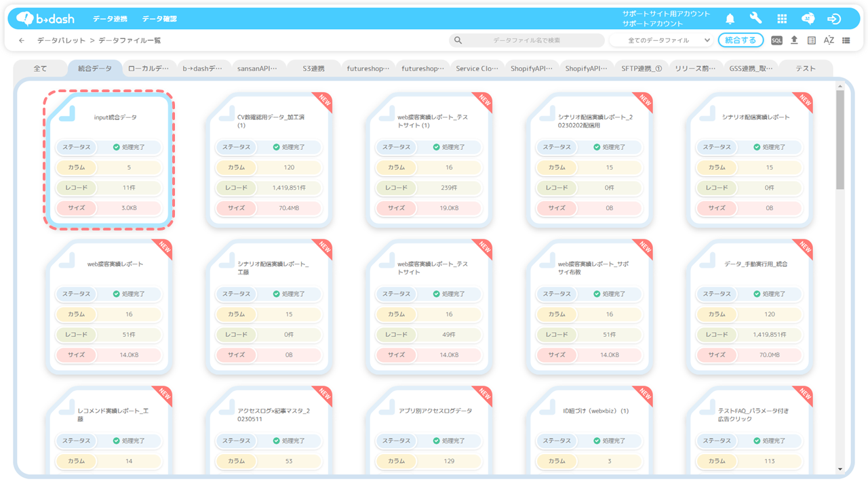Screen dimensions: 868x488
Task: Open the CV数確認用データ_加工済 (1) card title
Action: coord(271,121)
